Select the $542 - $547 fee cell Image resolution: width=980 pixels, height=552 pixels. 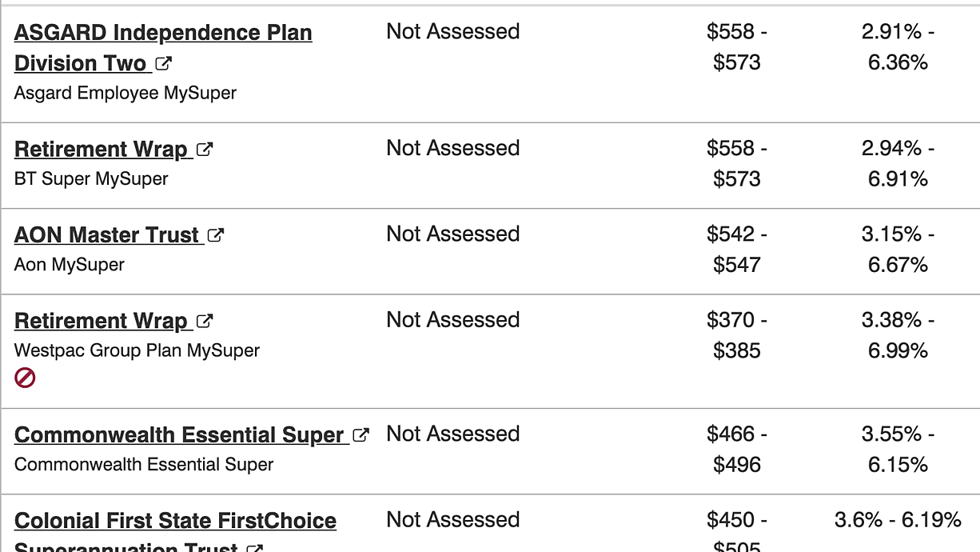tap(737, 249)
